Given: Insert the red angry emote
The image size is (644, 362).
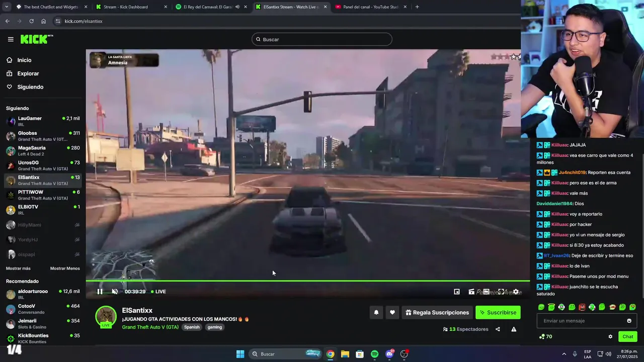Looking at the screenshot, I should 582,307.
